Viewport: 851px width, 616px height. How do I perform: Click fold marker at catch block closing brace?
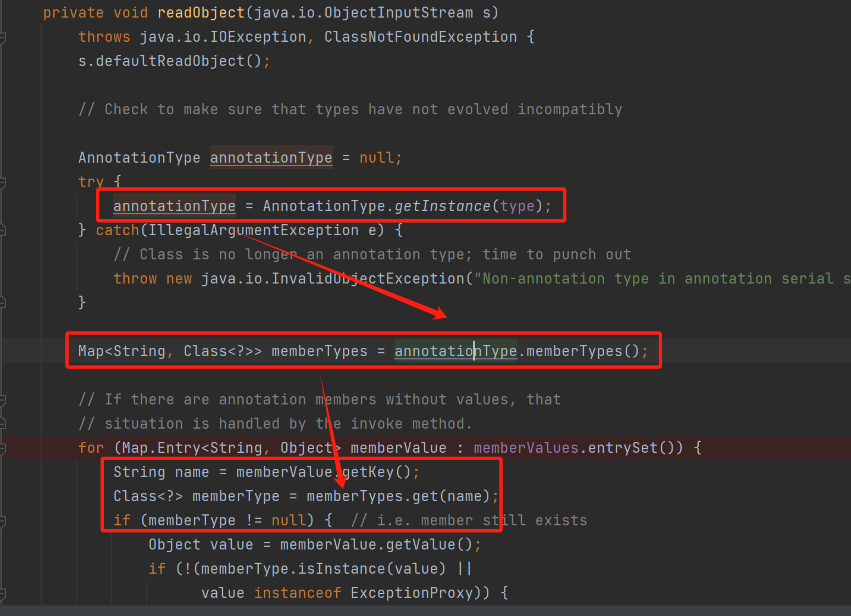coord(3,302)
